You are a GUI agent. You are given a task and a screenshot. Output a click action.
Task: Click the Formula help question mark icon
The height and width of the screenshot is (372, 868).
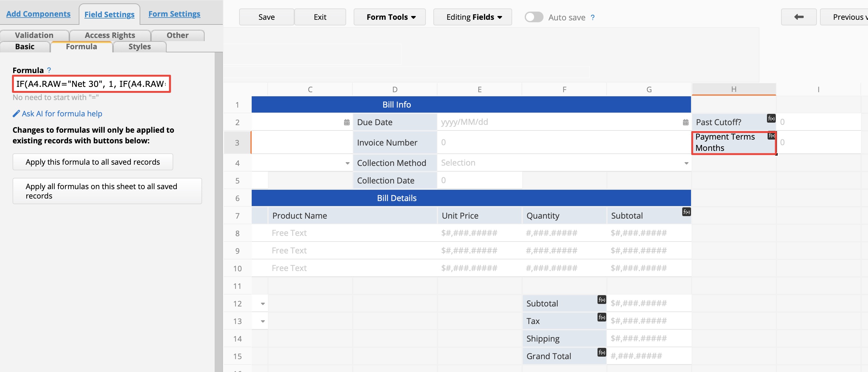coord(49,70)
